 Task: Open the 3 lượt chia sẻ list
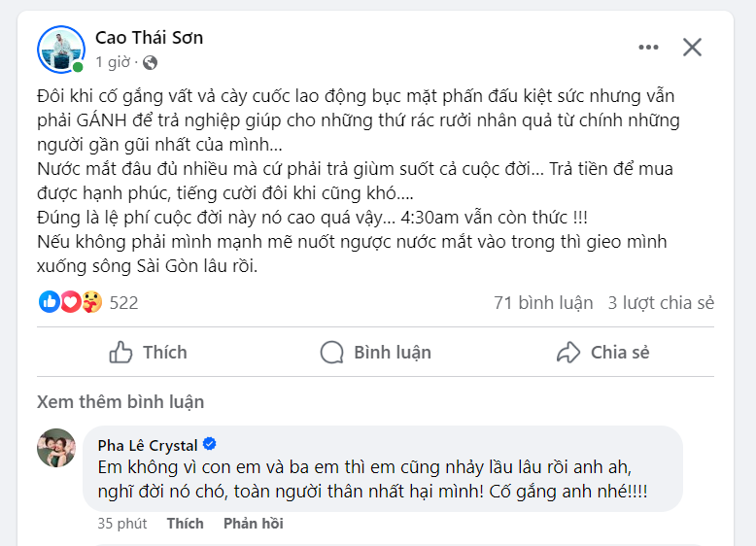661,303
